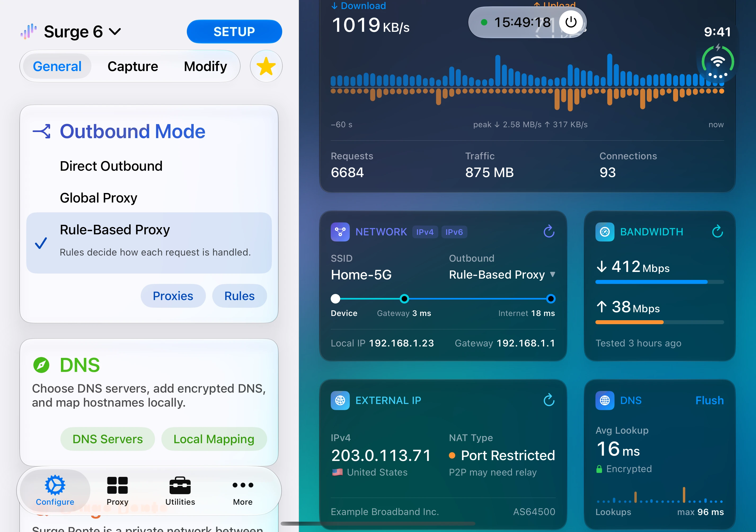Click the Local IP 192.168.1.23 value
Viewport: 756px width, 532px height.
coord(401,343)
